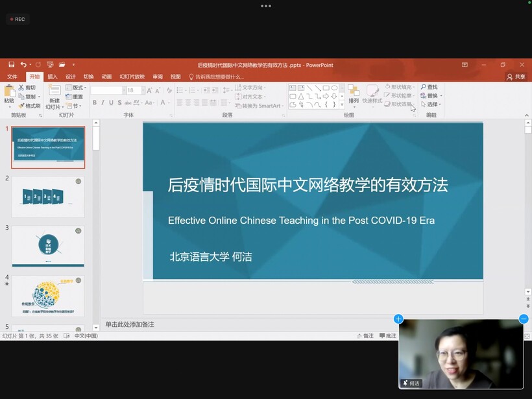
Task: Toggle text shadow S button
Action: [119, 103]
